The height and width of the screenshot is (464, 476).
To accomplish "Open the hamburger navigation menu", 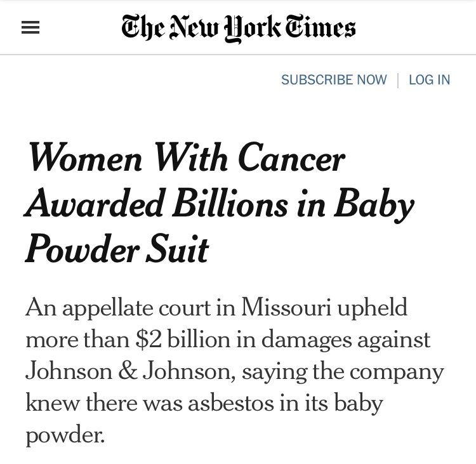I will 30,28.
